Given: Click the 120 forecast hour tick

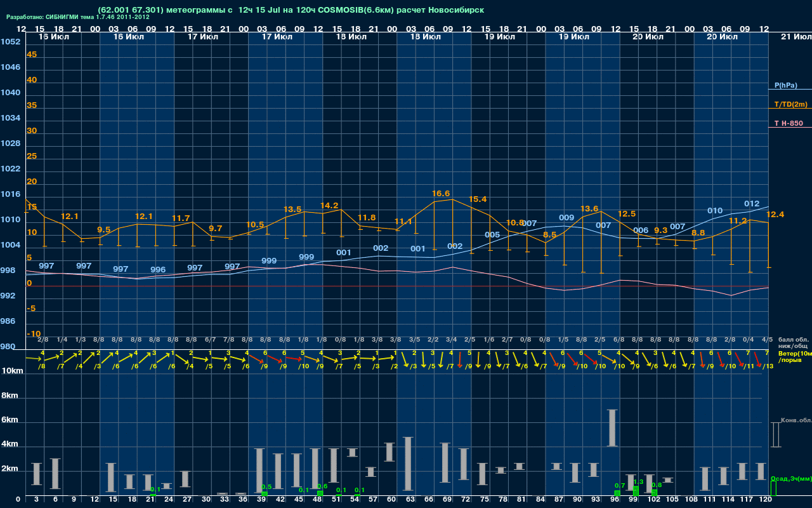Looking at the screenshot, I should pyautogui.click(x=766, y=500).
